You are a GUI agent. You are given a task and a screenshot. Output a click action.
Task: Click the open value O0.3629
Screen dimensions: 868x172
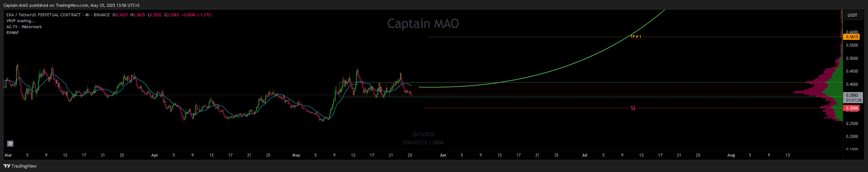click(x=120, y=15)
